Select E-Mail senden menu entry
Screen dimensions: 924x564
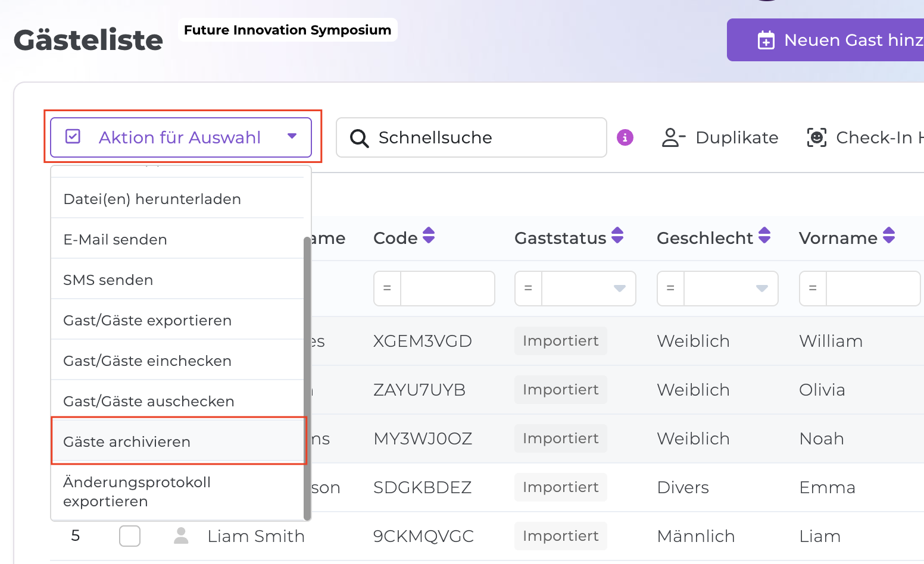[177, 239]
